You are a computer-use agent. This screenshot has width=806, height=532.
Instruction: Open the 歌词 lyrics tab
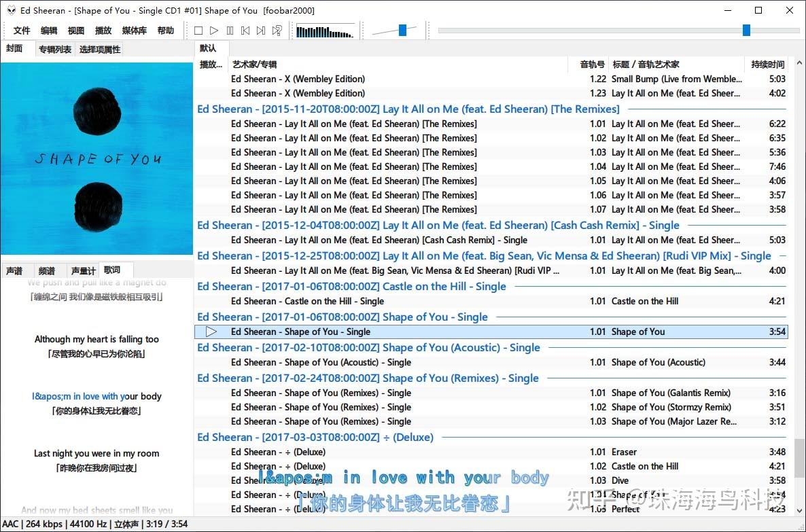click(x=114, y=270)
